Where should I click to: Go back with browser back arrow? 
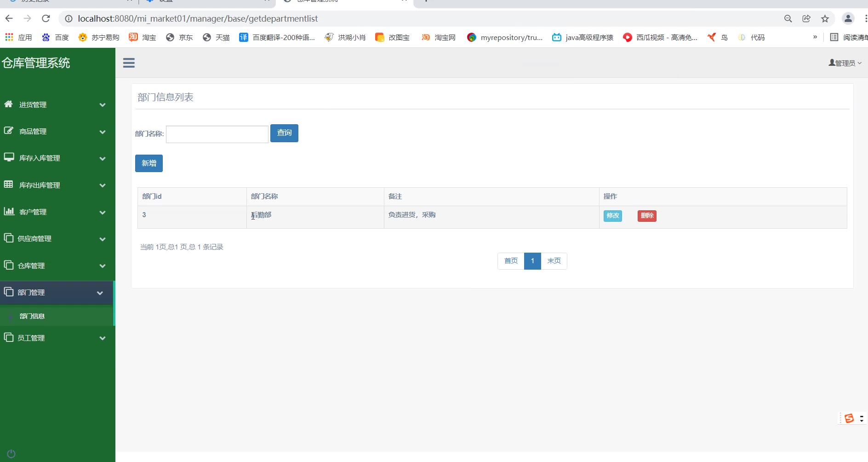coord(9,18)
